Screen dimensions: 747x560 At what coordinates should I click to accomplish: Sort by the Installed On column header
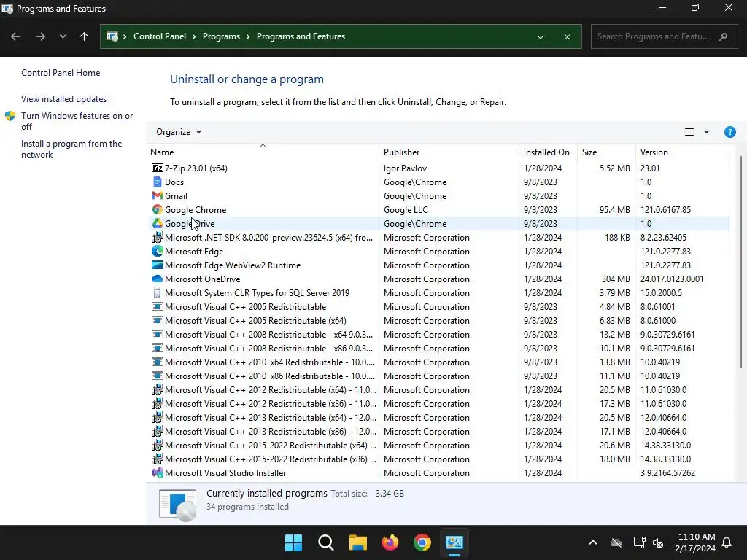(548, 152)
